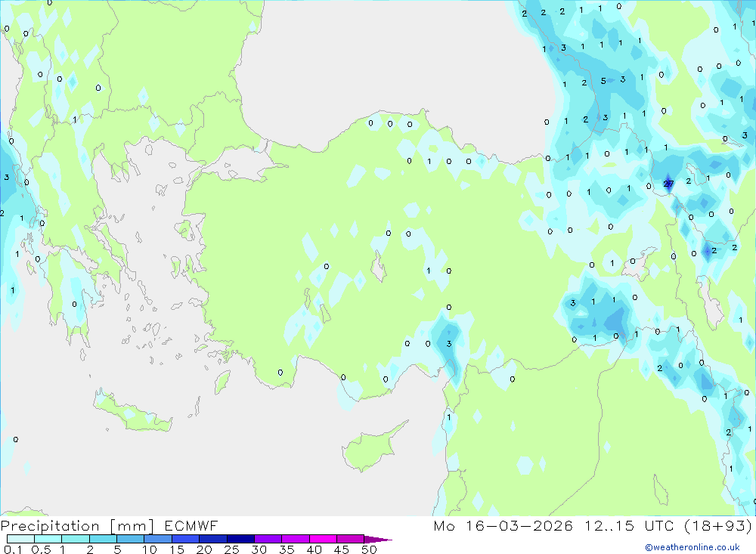This screenshot has width=756, height=554.
Task: Click the legend scale label '0.5'
Action: click(41, 549)
